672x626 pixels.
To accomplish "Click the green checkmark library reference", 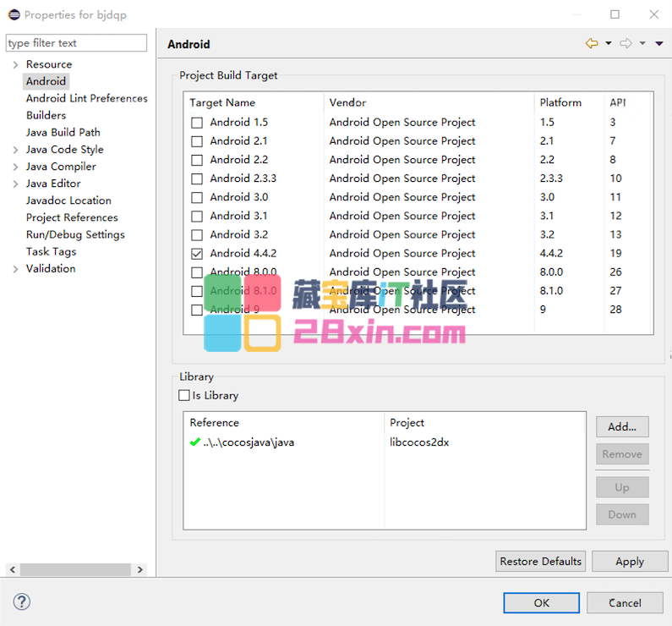I will [195, 442].
